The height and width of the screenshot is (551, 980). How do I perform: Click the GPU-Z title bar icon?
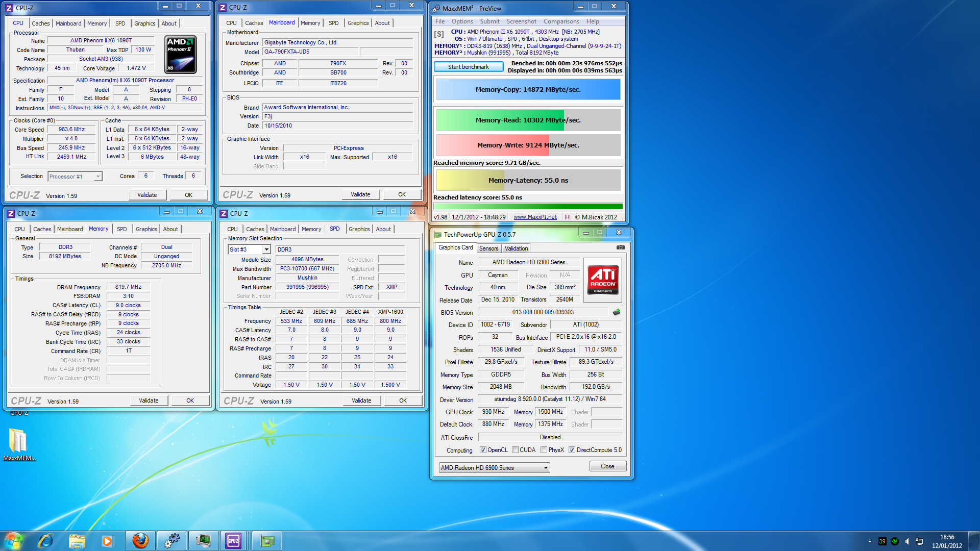[x=437, y=235]
